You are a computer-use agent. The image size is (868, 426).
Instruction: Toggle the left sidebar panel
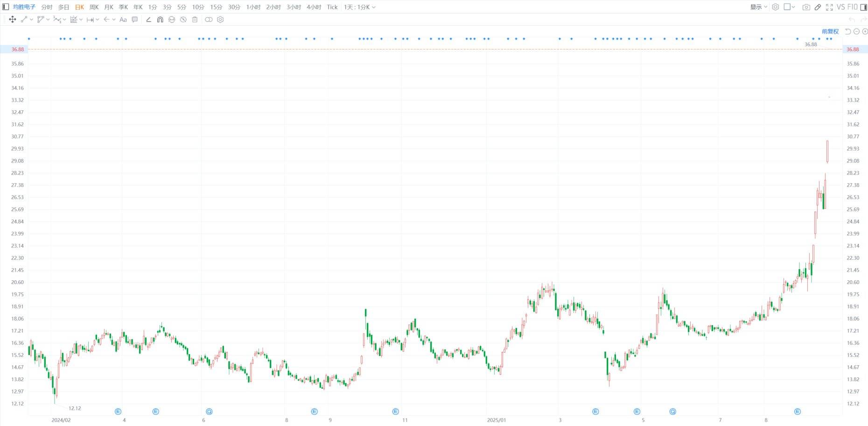tap(6, 7)
